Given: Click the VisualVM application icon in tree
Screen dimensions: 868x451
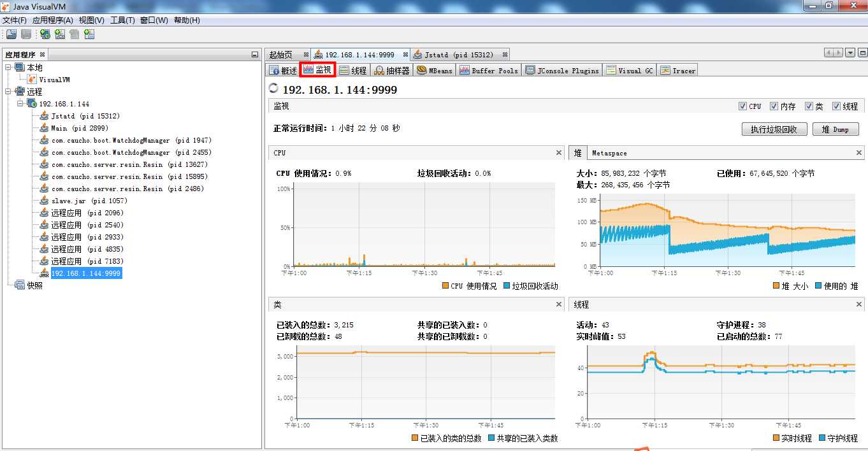Looking at the screenshot, I should pos(32,80).
